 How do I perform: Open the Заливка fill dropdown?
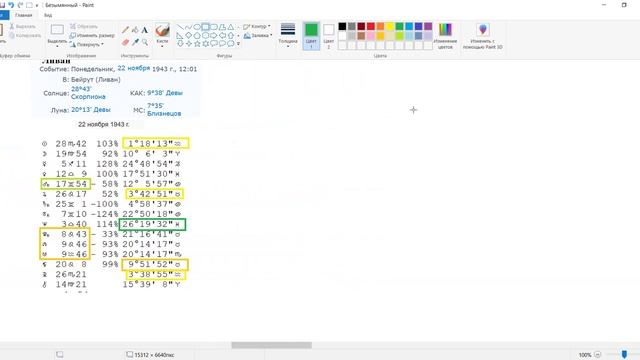(258, 36)
